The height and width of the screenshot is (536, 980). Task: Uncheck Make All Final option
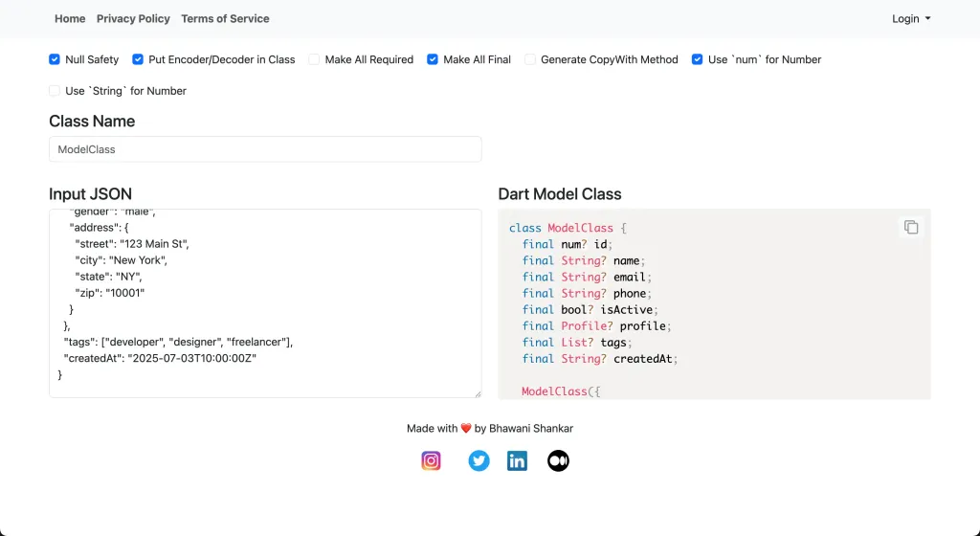[433, 59]
